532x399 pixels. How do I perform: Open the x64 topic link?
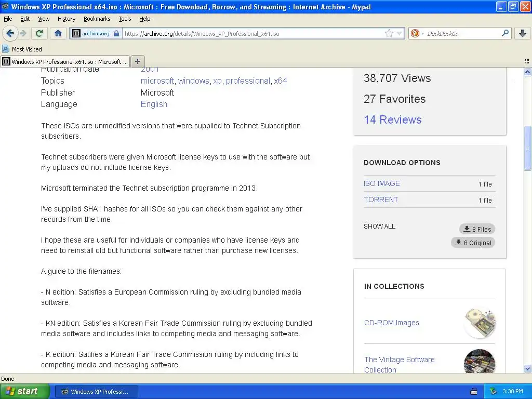point(280,81)
